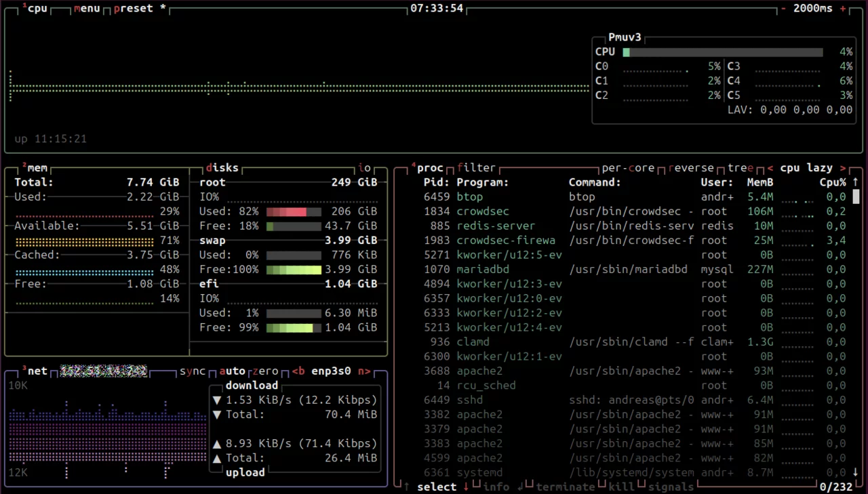This screenshot has height=494, width=868.
Task: Increase update interval with plus button
Action: click(x=843, y=9)
